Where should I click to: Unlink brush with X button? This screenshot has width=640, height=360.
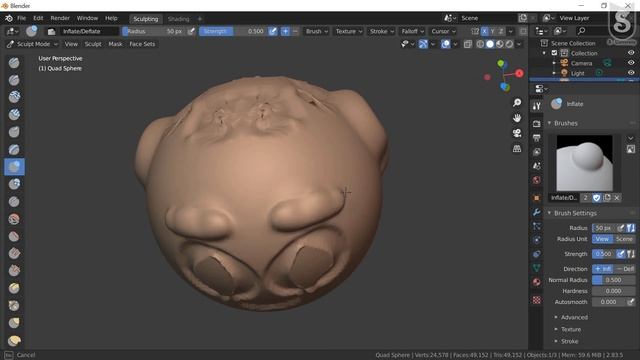[617, 198]
